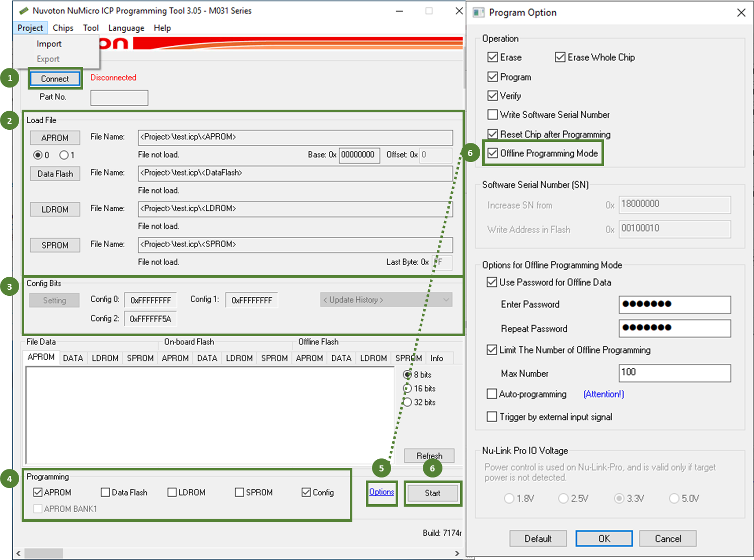The width and height of the screenshot is (754, 560).
Task: Click Default button in Program Option
Action: coord(538,538)
